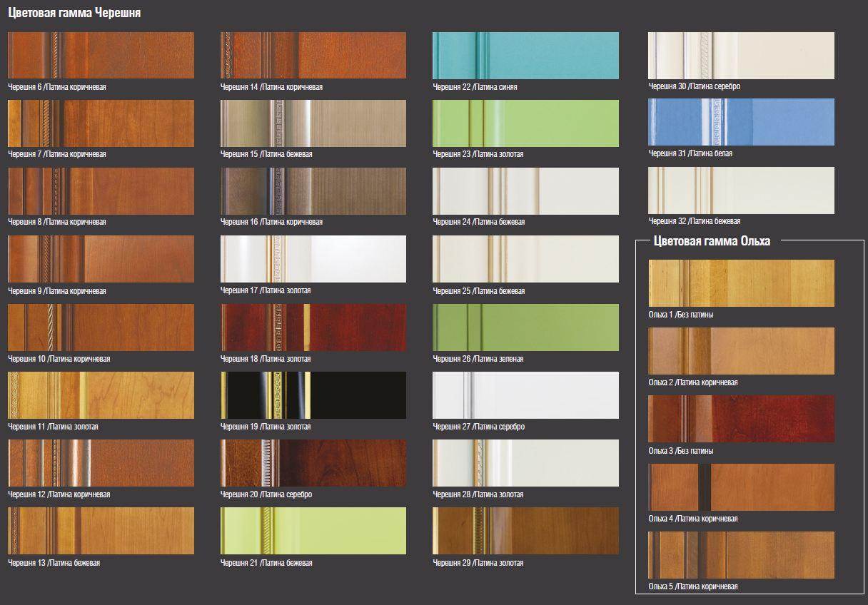Select the white Черешня 27 swatch

click(x=525, y=395)
